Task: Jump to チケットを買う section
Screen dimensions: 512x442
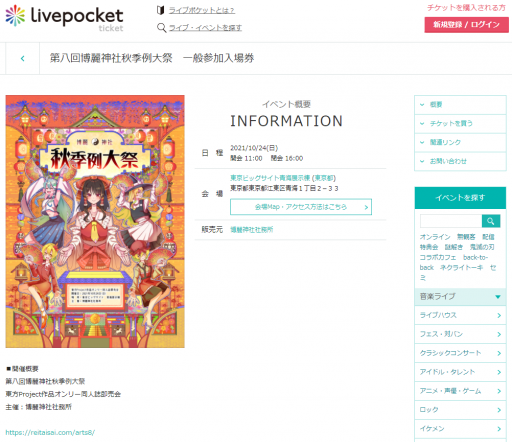Action: pyautogui.click(x=460, y=124)
